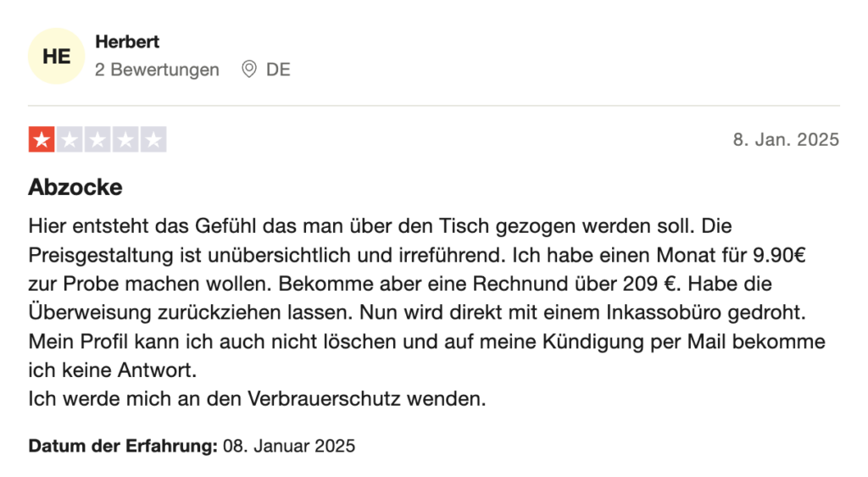
Task: Click the third gray rating star
Action: click(97, 140)
